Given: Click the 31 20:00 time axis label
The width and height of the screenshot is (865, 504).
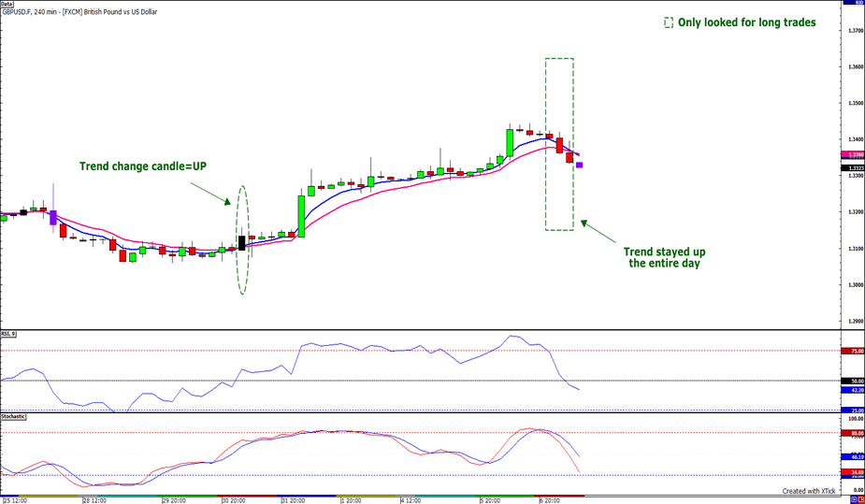Looking at the screenshot, I should 294,500.
